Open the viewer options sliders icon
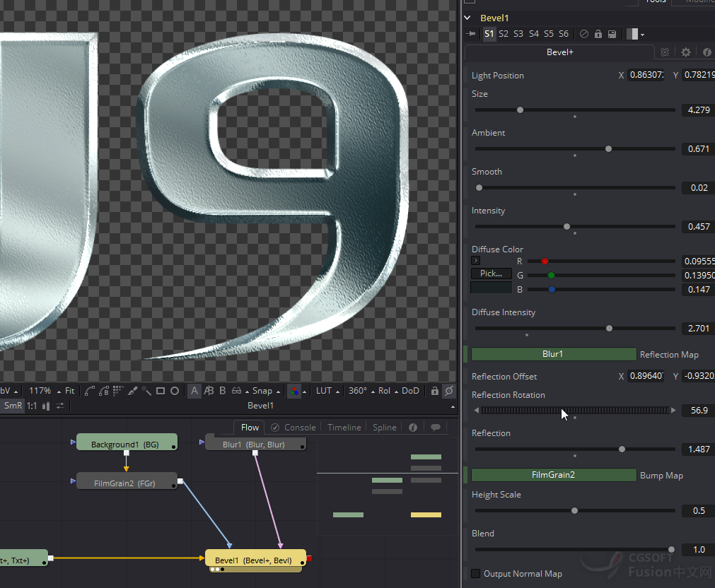Screen dimensions: 715x588 pos(60,406)
